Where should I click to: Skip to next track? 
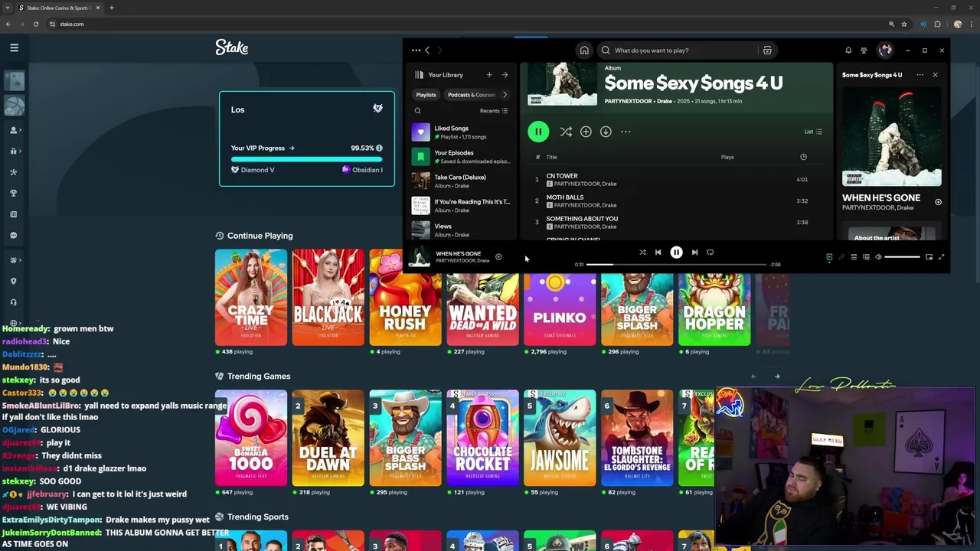point(695,253)
